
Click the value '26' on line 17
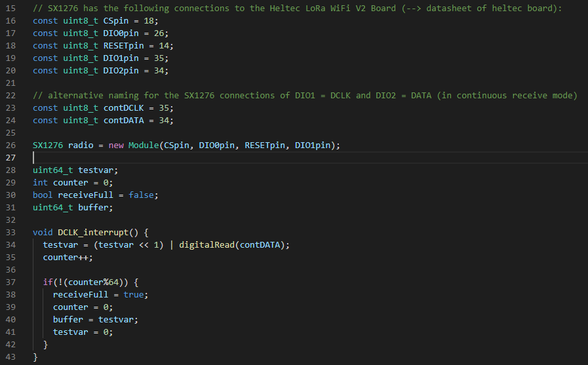pos(159,33)
